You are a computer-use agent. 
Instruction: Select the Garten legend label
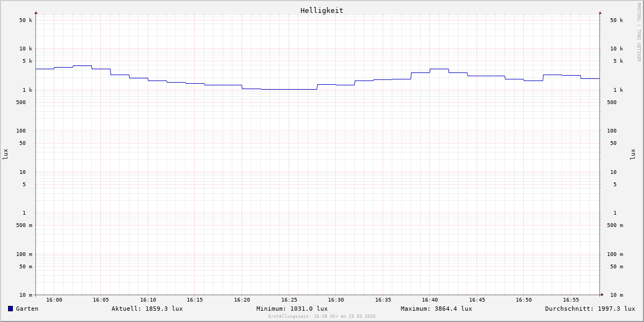coord(27,309)
